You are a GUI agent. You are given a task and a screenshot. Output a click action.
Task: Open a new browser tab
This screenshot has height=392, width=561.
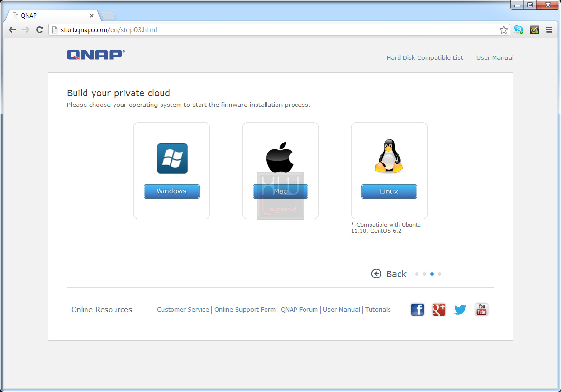108,16
